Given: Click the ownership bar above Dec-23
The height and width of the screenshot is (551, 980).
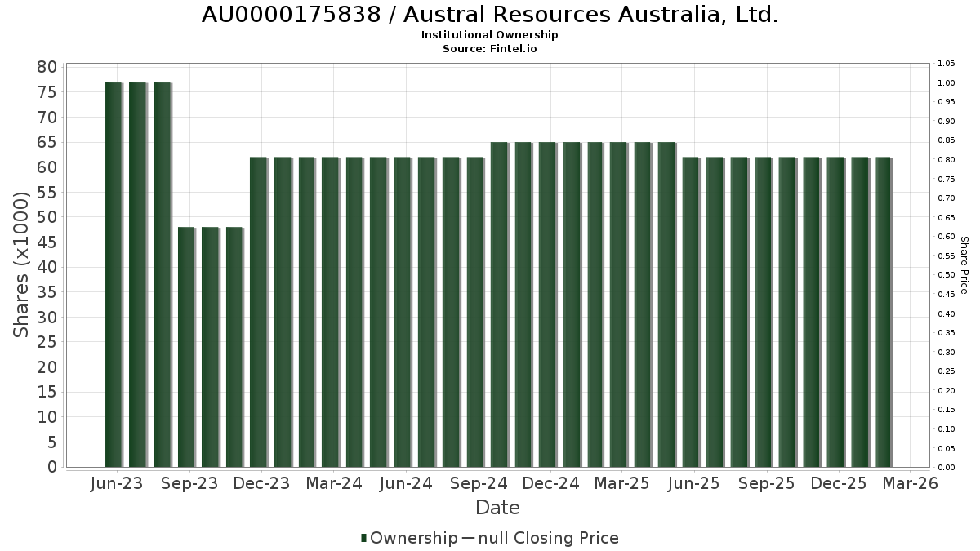Looking at the screenshot, I should (x=258, y=312).
